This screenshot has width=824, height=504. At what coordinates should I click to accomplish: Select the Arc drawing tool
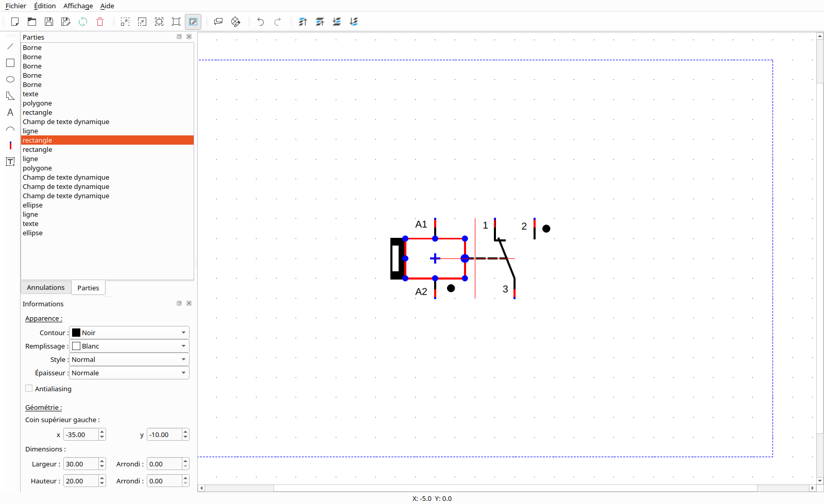10,129
